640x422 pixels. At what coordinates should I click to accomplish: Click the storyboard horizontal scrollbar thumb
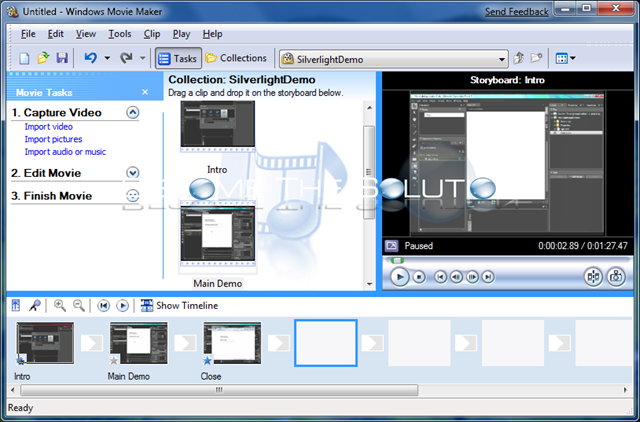(219, 390)
